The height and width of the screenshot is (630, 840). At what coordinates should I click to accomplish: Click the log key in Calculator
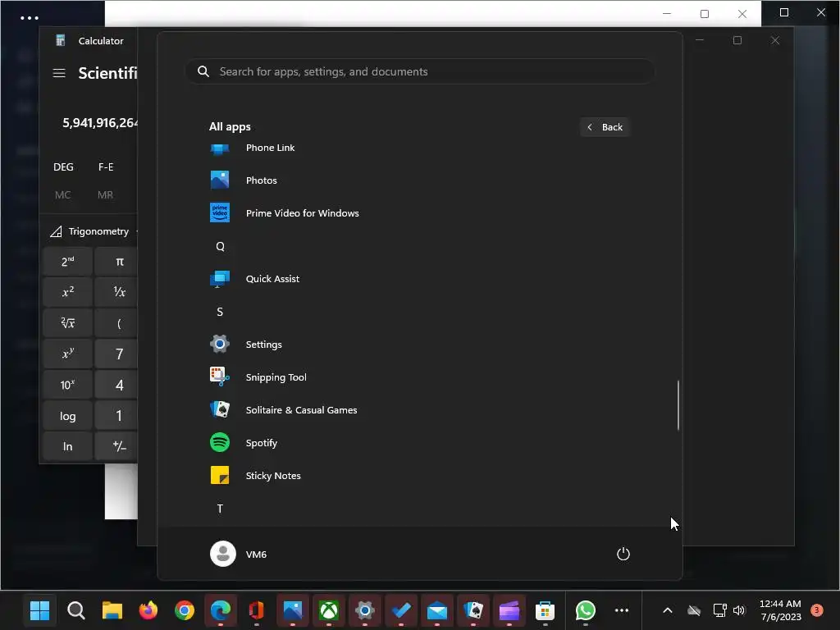[x=68, y=416]
